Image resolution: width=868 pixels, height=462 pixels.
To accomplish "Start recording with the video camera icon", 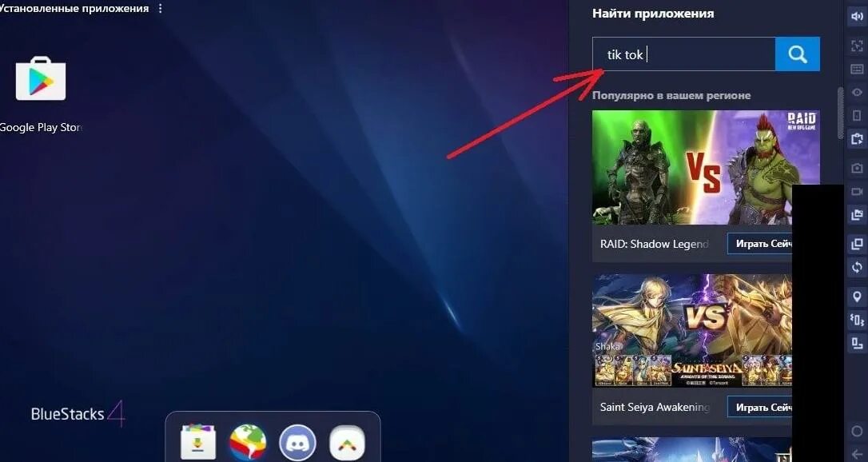I will 856,192.
